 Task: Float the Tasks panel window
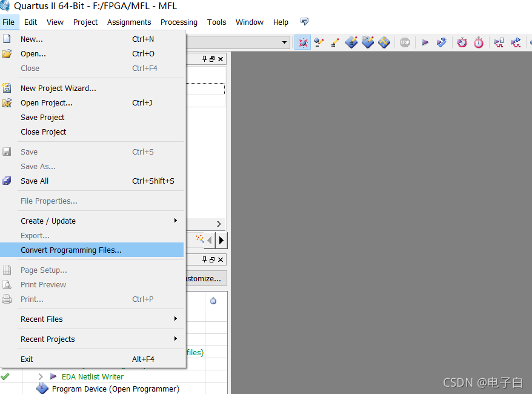212,259
